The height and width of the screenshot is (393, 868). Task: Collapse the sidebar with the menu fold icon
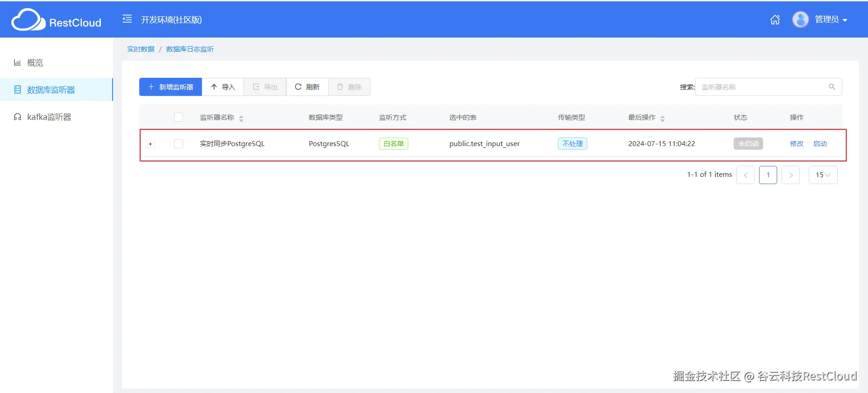tap(127, 19)
